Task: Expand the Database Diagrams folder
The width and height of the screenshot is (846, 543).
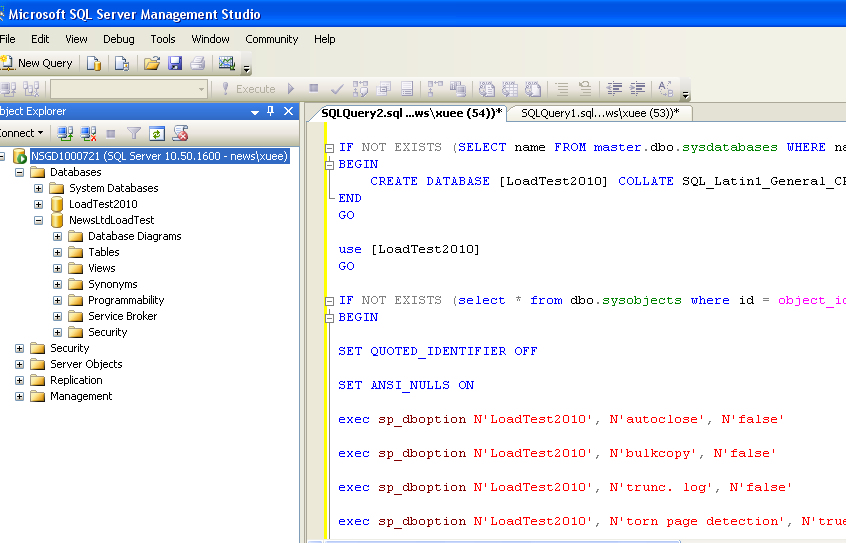Action: click(58, 236)
